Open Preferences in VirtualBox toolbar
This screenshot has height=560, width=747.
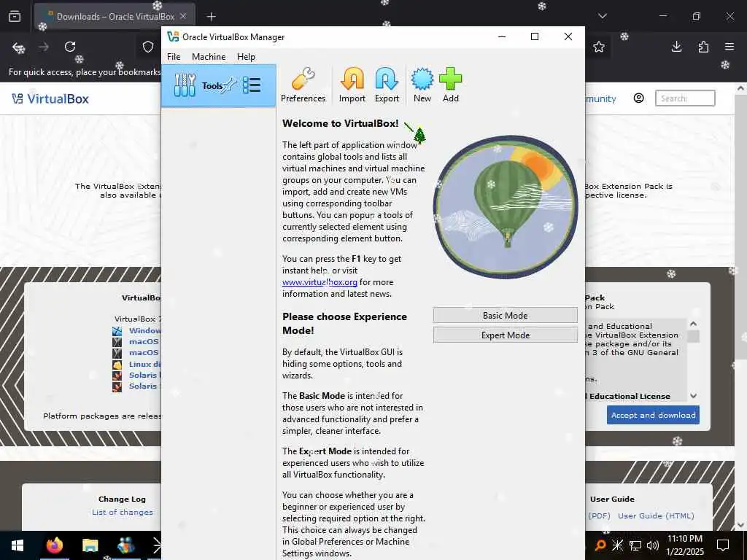303,85
